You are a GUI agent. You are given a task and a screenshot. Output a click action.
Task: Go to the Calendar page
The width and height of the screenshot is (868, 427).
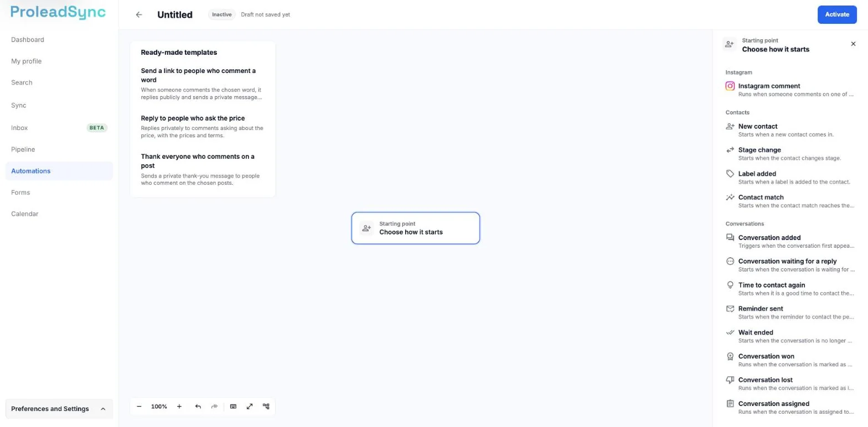(x=59, y=214)
